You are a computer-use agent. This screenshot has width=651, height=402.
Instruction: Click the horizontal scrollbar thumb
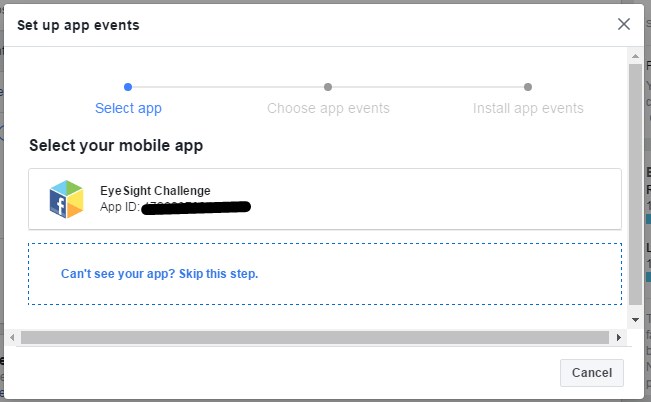pos(315,337)
